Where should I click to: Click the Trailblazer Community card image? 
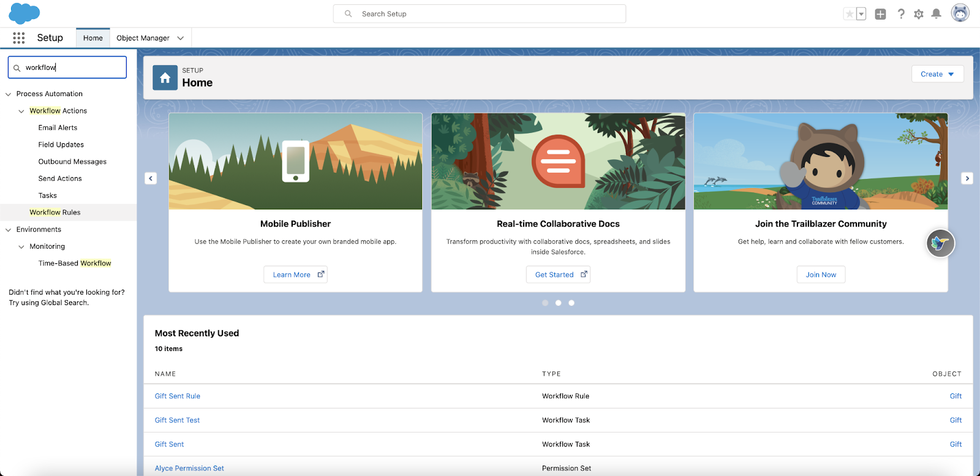[x=821, y=161]
